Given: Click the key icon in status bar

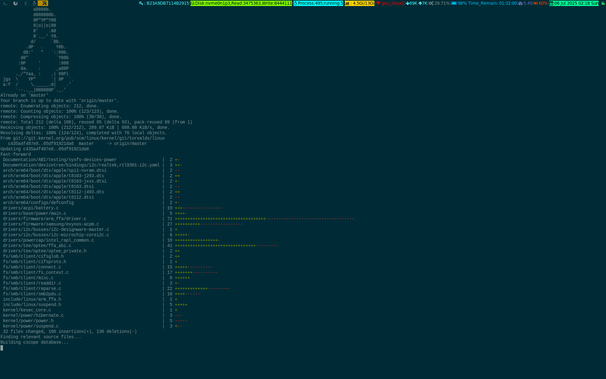Looking at the screenshot, I should pos(141,3).
